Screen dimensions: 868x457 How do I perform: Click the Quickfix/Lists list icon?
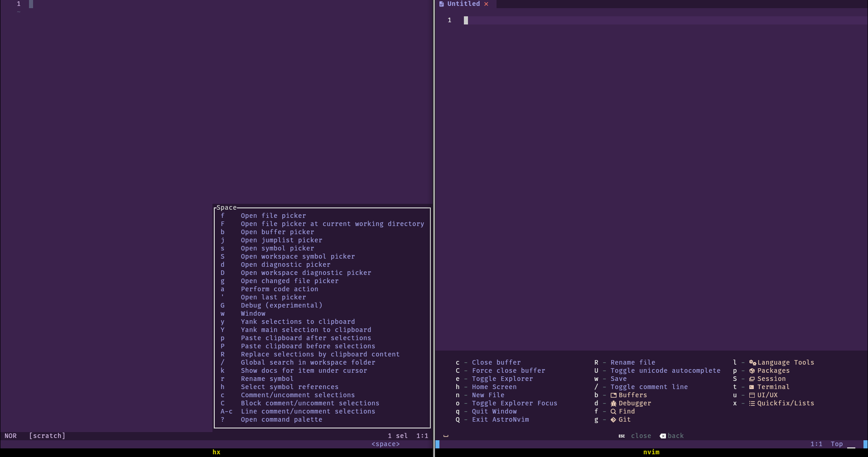(x=752, y=404)
